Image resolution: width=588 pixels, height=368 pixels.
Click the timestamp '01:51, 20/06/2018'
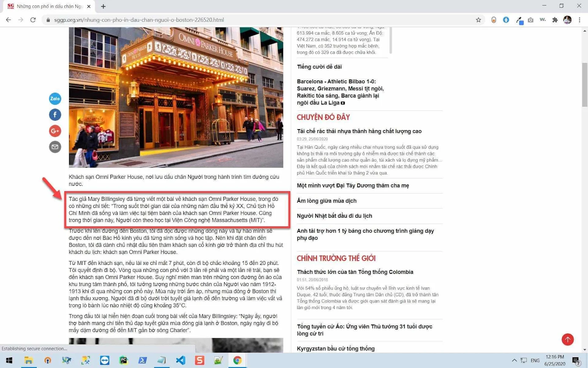pyautogui.click(x=312, y=280)
